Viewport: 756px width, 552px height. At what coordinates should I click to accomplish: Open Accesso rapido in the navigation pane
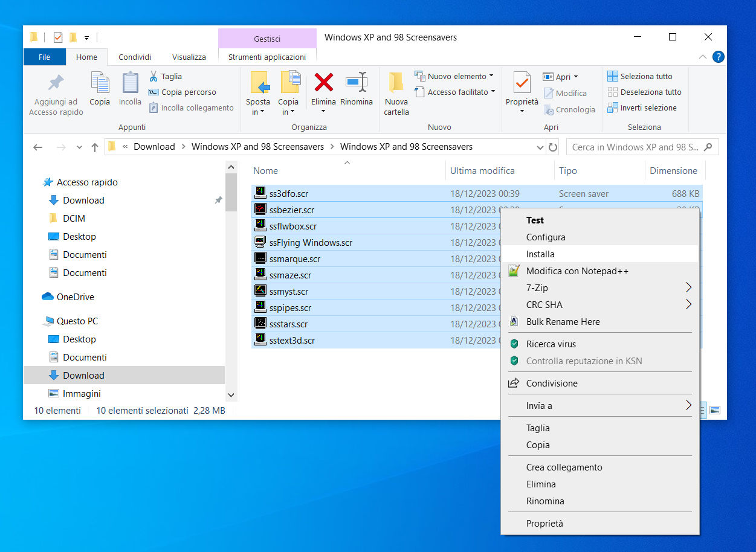pyautogui.click(x=87, y=182)
